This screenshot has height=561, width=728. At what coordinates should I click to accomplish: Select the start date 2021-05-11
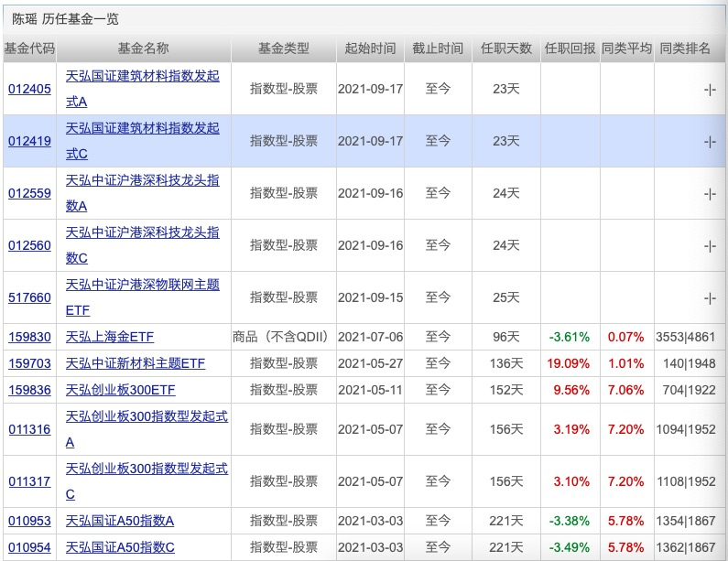coord(371,390)
